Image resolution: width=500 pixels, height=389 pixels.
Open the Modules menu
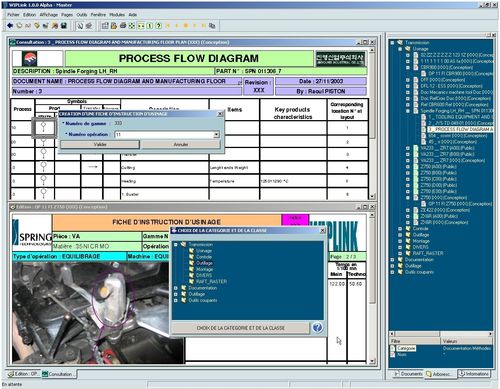coord(117,15)
